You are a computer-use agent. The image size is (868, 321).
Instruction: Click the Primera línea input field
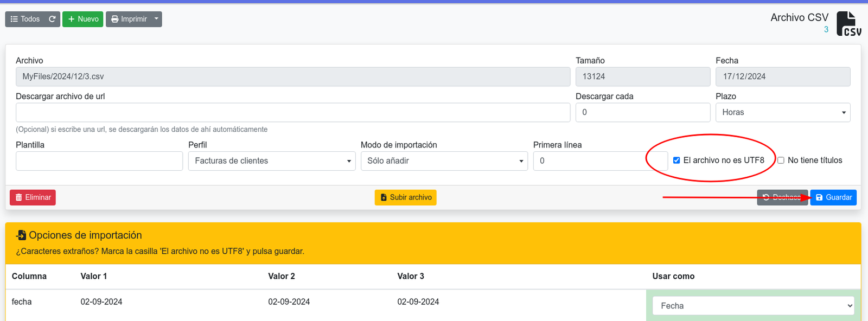click(x=600, y=161)
